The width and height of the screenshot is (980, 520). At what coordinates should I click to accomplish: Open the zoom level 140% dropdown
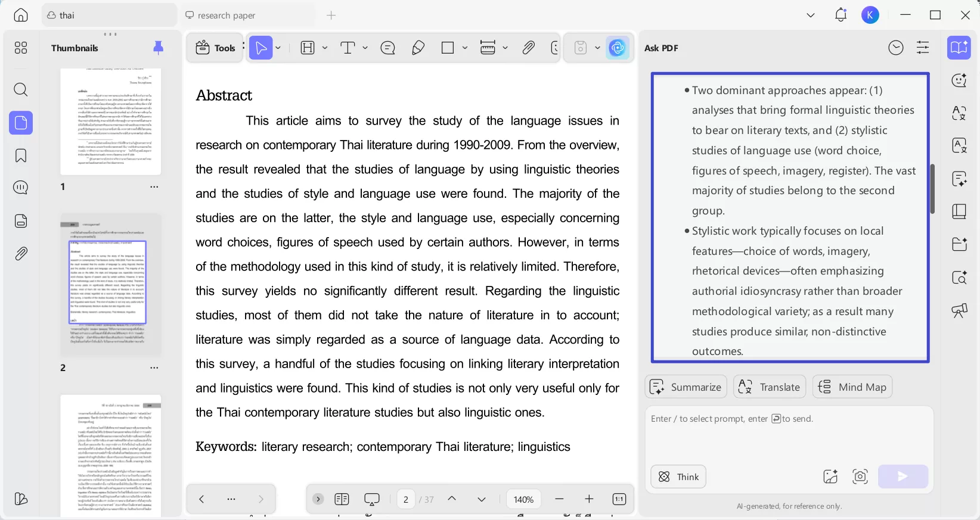[x=523, y=499]
